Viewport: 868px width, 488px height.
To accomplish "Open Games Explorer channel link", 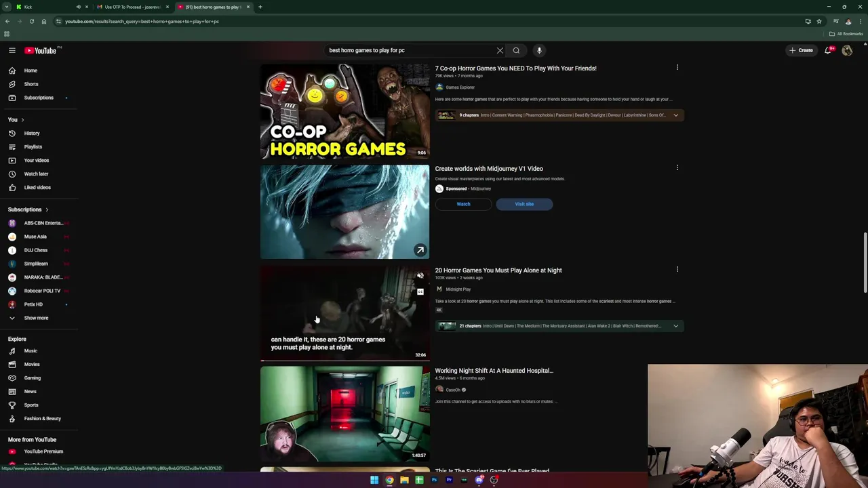I will tap(460, 87).
